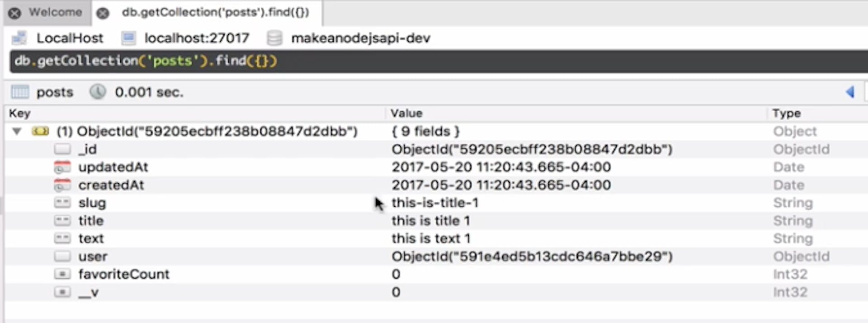
Task: Click the favoriteCount Int32 field icon
Action: [62, 274]
